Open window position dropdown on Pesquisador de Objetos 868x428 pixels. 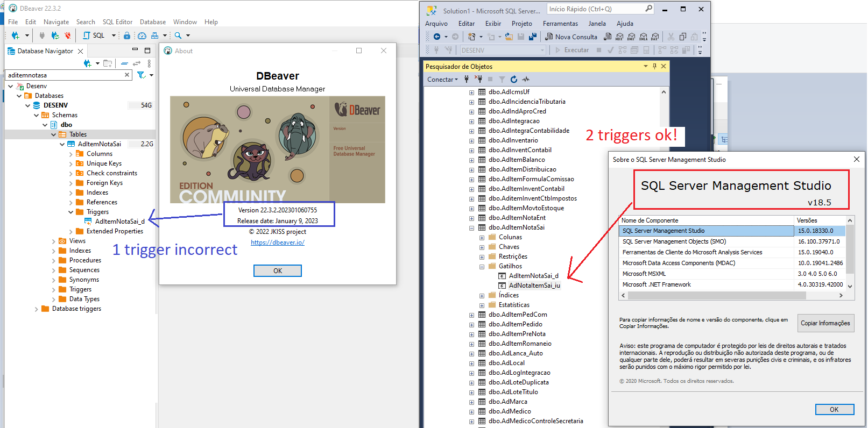(x=646, y=67)
